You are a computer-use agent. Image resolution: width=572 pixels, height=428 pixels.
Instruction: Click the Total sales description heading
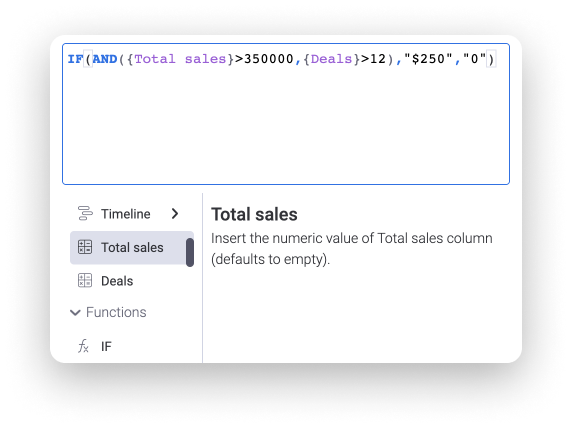254,214
